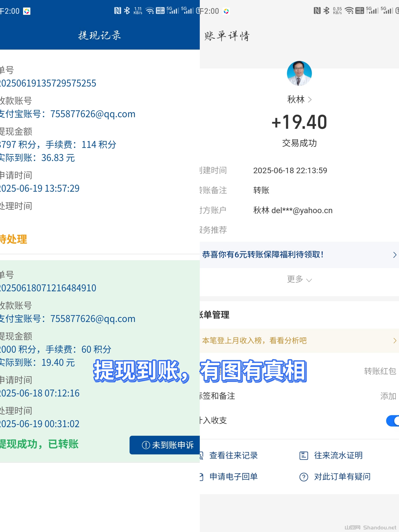Tap the 对此订单有疑问 question mark icon

(304, 477)
